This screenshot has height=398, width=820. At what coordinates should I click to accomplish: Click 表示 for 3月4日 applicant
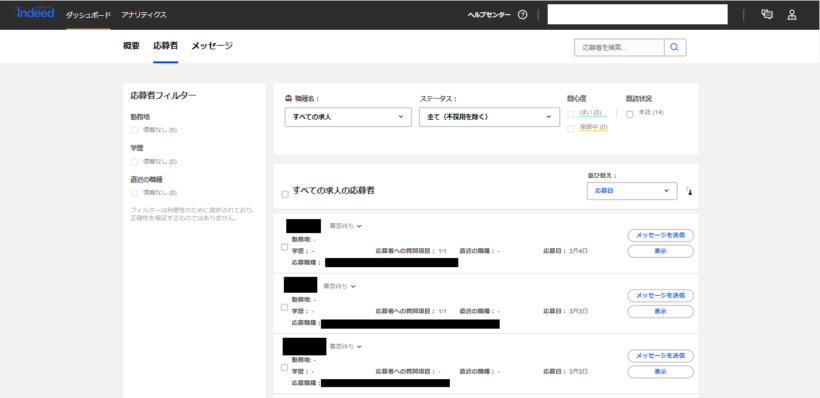click(x=660, y=252)
